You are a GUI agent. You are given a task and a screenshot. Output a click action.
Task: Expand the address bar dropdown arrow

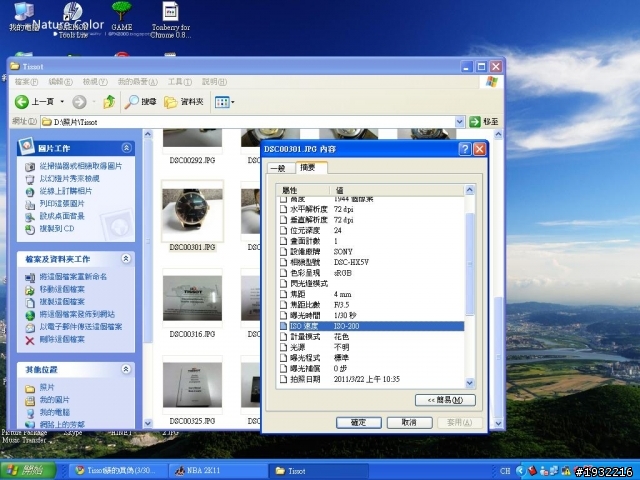click(x=460, y=122)
